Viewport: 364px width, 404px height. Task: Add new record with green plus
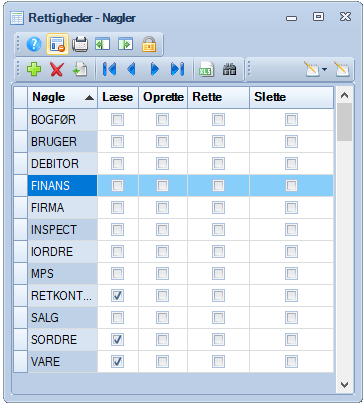[x=34, y=69]
